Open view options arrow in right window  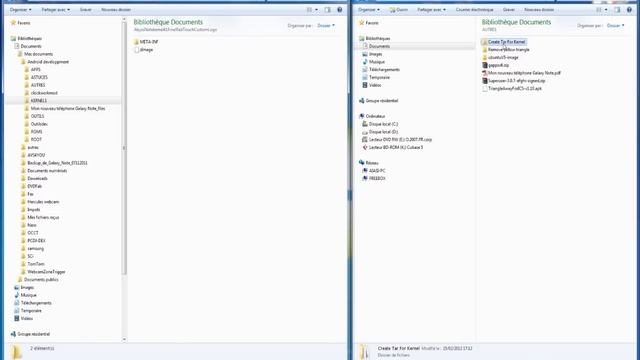606,9
